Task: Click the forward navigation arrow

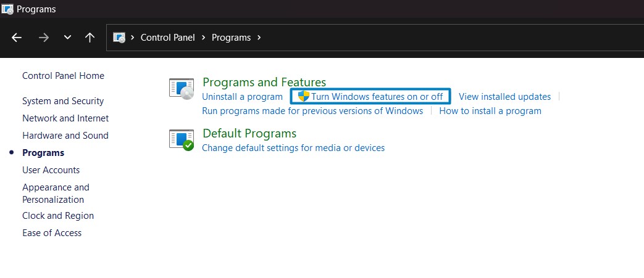Action: [44, 38]
